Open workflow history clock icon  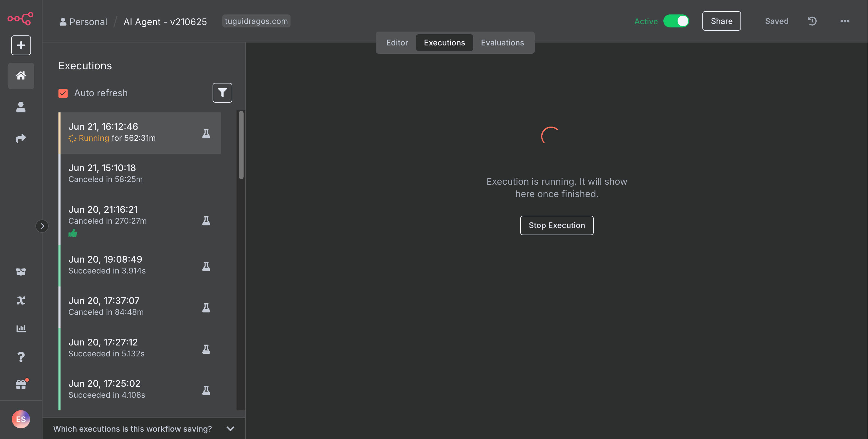click(812, 21)
